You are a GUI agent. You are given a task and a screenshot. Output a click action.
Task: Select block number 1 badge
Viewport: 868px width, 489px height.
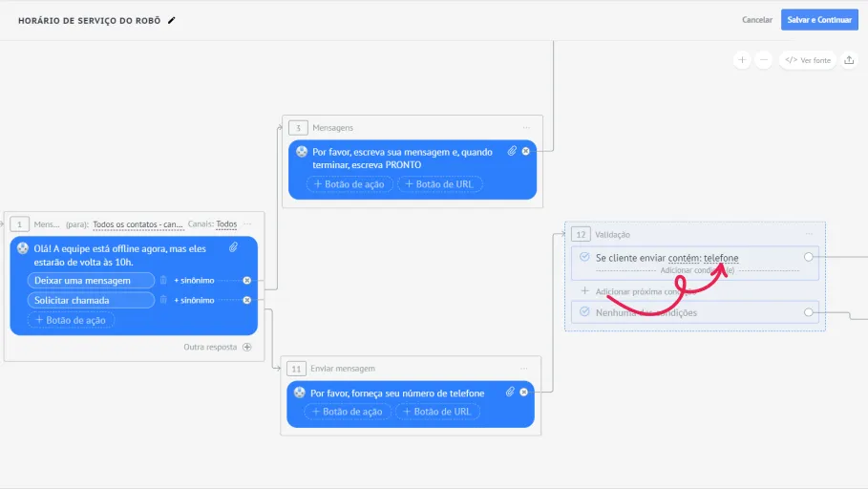tap(19, 224)
